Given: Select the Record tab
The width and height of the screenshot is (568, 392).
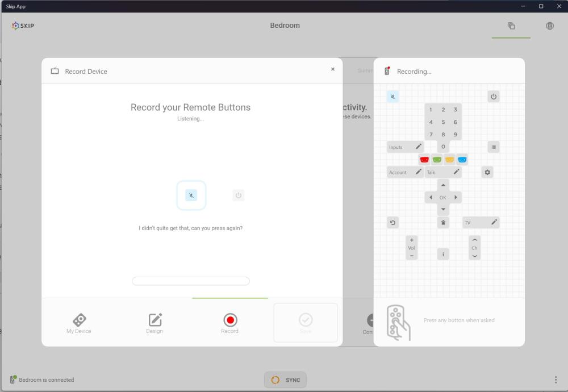Looking at the screenshot, I should (x=230, y=323).
